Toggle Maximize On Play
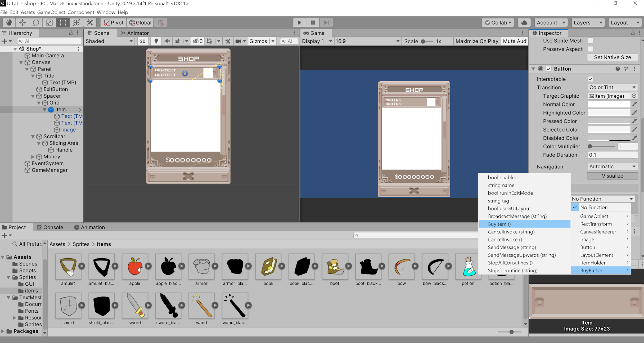 [477, 41]
